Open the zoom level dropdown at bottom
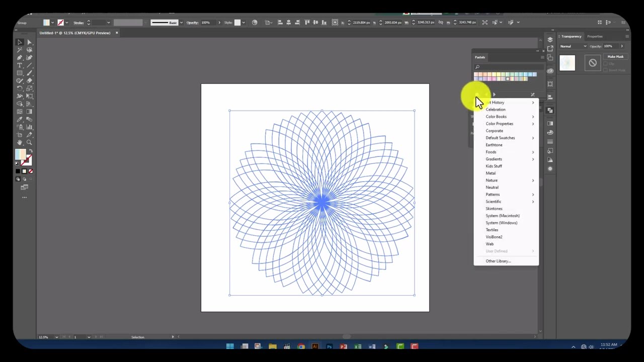The width and height of the screenshot is (644, 362). (56, 337)
